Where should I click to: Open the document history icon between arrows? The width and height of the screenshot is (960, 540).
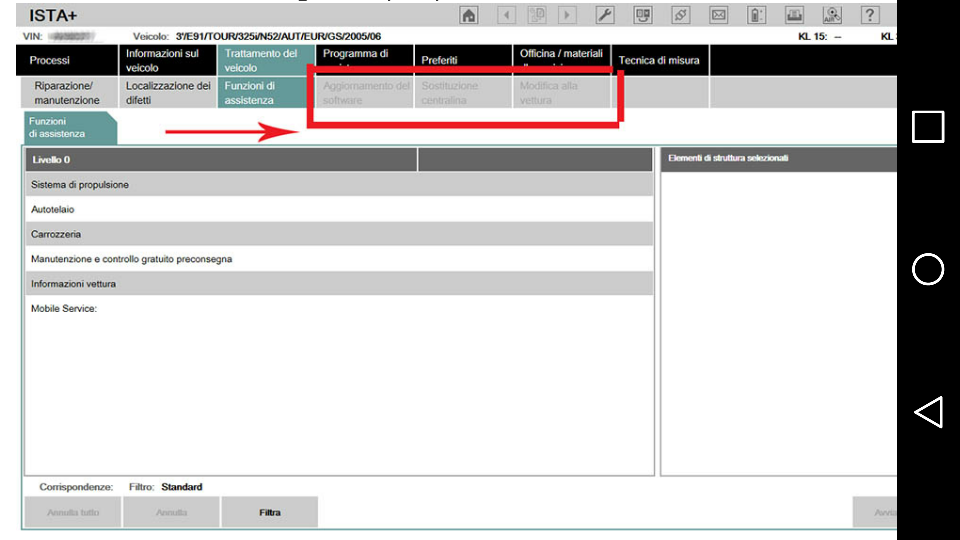(x=537, y=15)
